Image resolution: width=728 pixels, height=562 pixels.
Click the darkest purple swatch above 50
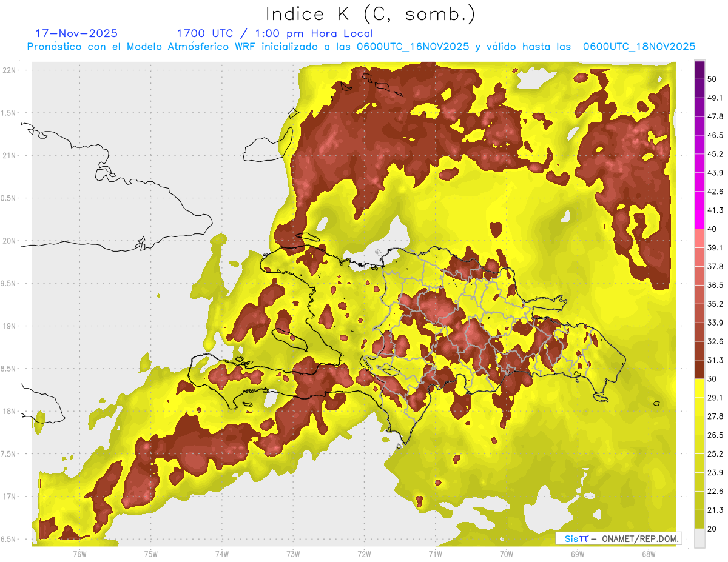[x=700, y=70]
